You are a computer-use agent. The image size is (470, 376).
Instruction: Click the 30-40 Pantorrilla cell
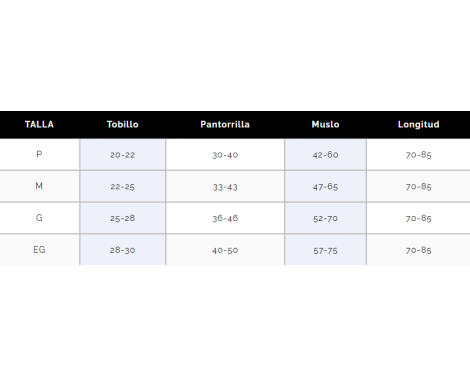[225, 155]
